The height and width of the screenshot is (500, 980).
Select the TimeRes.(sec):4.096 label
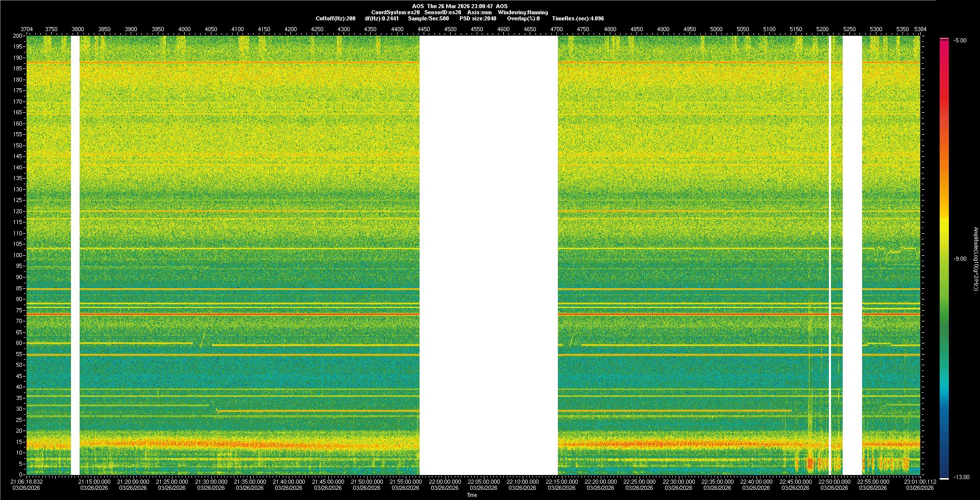click(x=578, y=18)
